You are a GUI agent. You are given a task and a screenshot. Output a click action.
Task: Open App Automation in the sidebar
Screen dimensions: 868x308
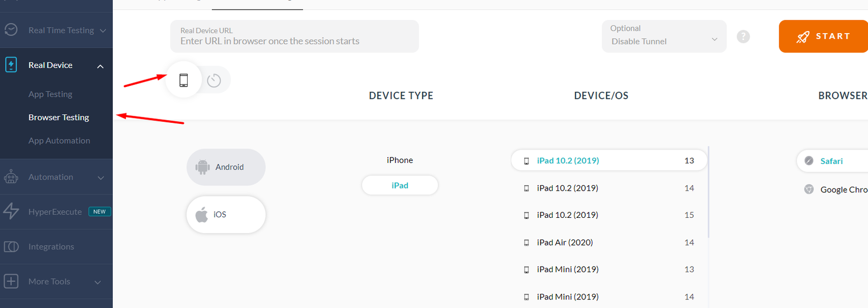point(59,141)
